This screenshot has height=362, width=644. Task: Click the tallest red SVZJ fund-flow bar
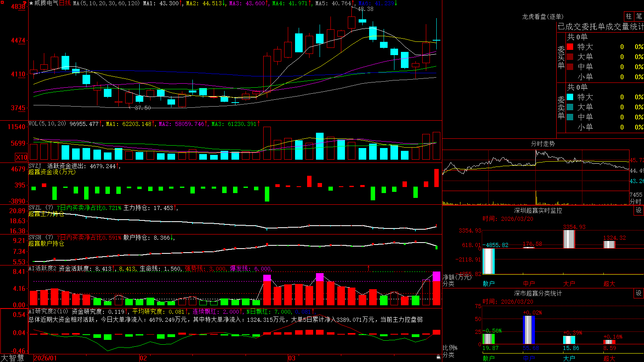pos(436,178)
